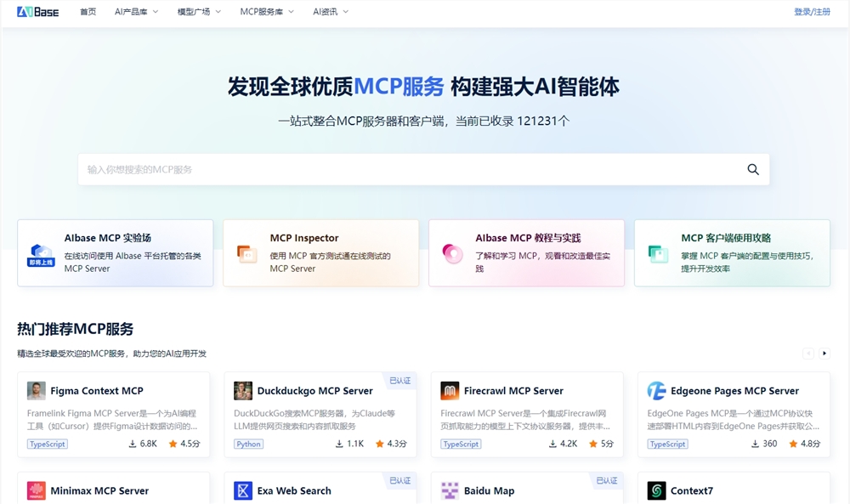Open the Figma Context MCP service icon
850x504 pixels.
36,390
